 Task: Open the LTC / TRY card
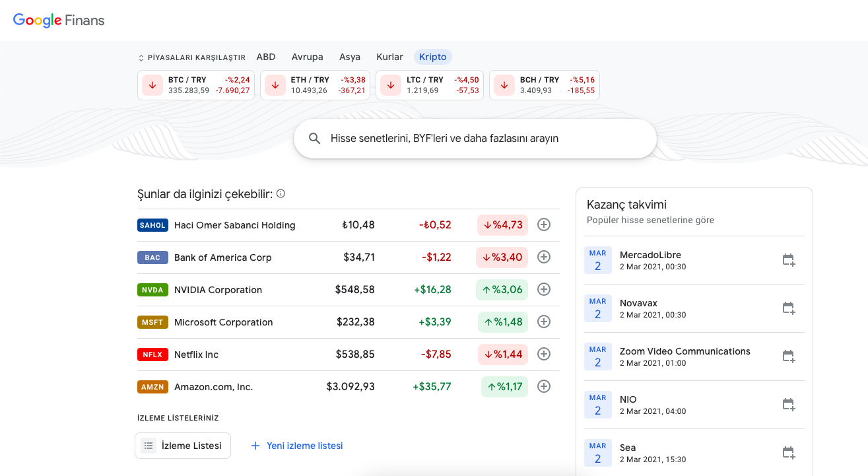[x=430, y=85]
